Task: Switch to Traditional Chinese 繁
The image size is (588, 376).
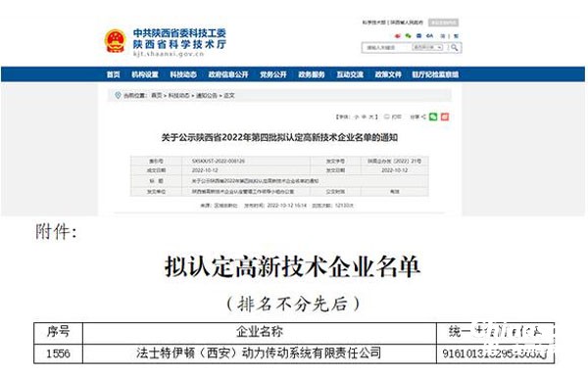Action: (x=456, y=36)
